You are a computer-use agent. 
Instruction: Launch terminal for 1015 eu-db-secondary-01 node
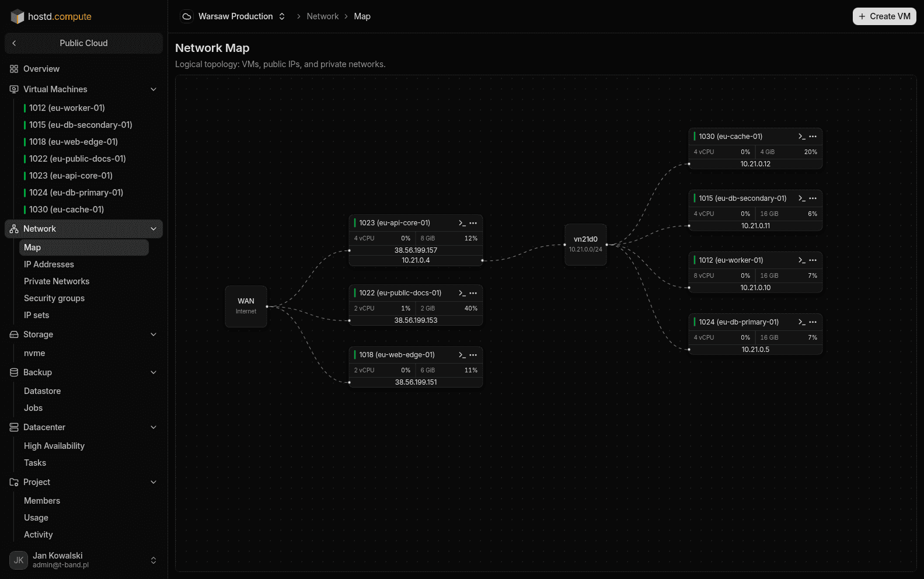click(802, 198)
